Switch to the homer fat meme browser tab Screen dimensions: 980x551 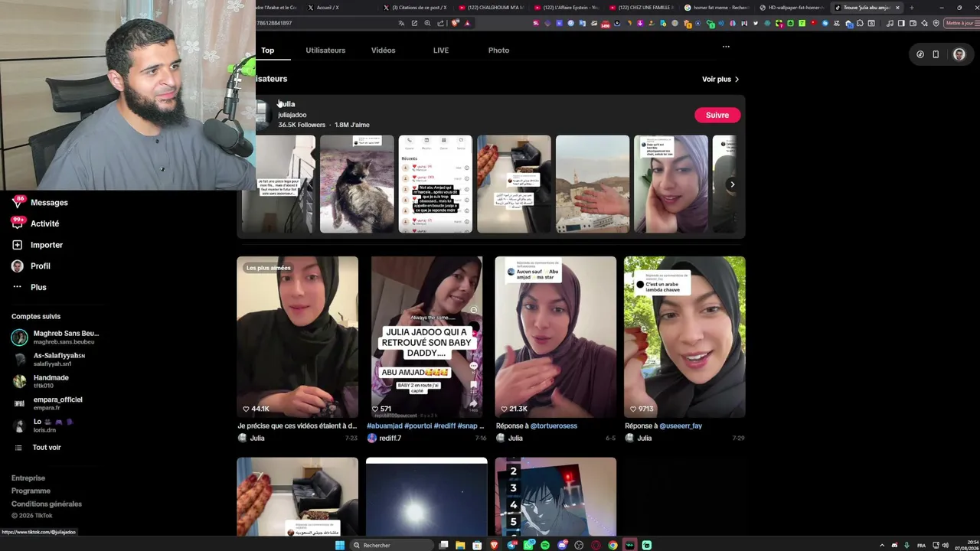[x=717, y=8]
